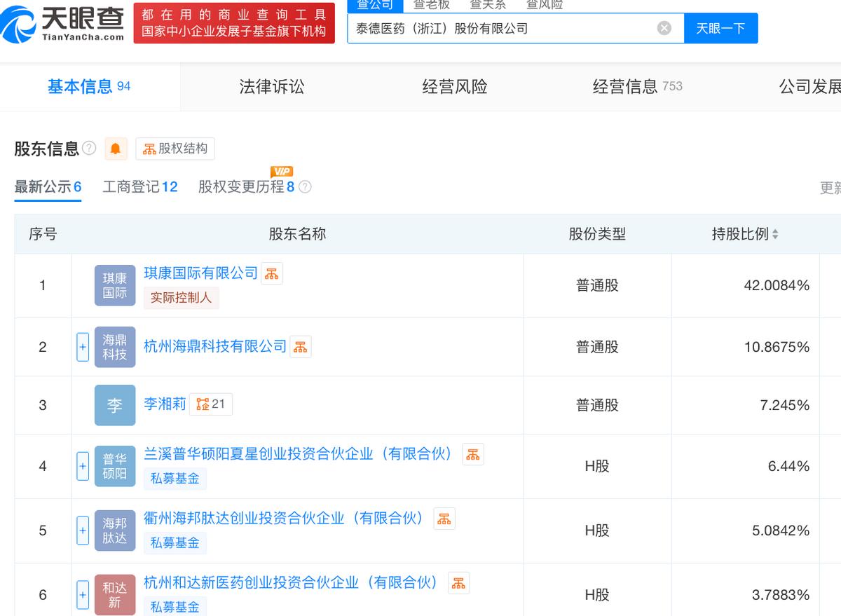This screenshot has width=841, height=616.
Task: Click the 李 avatar thumbnail
Action: 115,405
